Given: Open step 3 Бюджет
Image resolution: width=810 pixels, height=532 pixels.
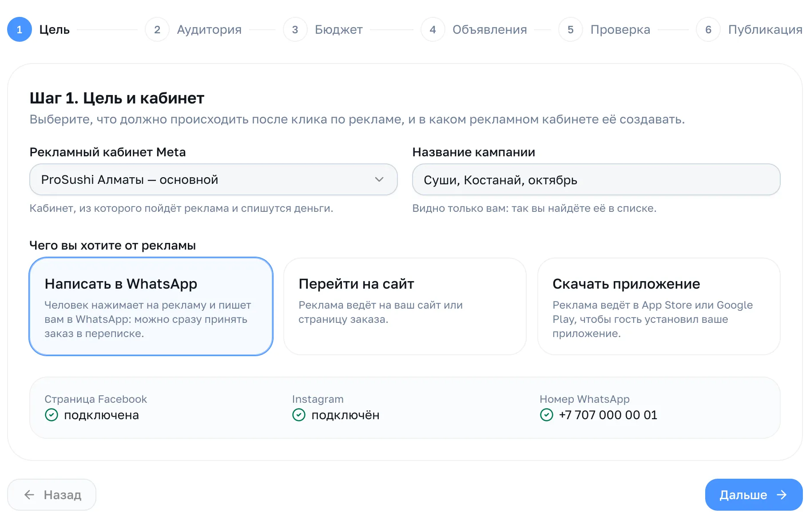Looking at the screenshot, I should click(323, 29).
